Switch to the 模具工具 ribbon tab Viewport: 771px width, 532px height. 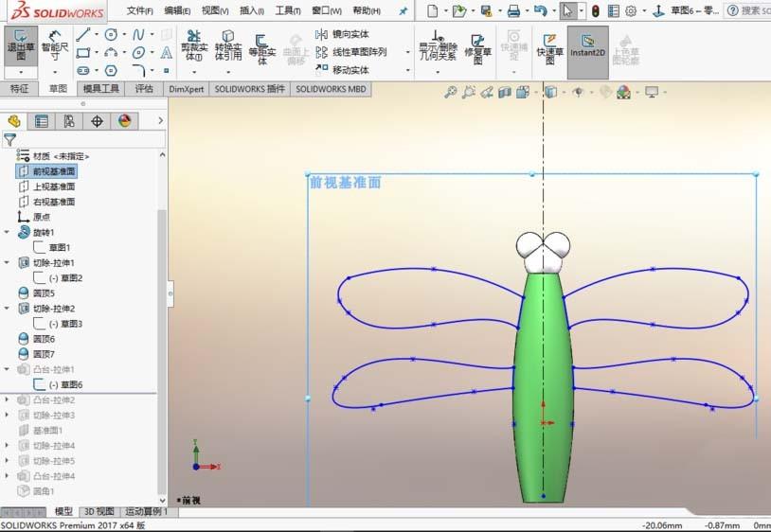pos(100,89)
